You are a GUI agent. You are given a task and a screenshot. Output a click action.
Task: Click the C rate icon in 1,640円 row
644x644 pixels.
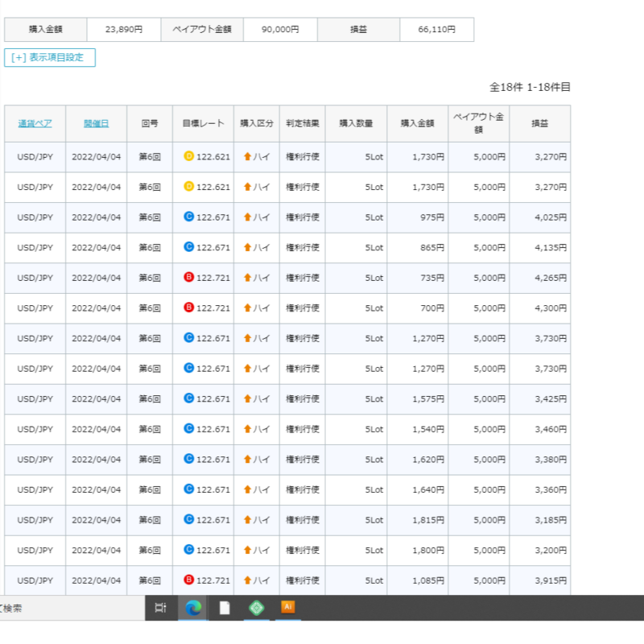(188, 489)
